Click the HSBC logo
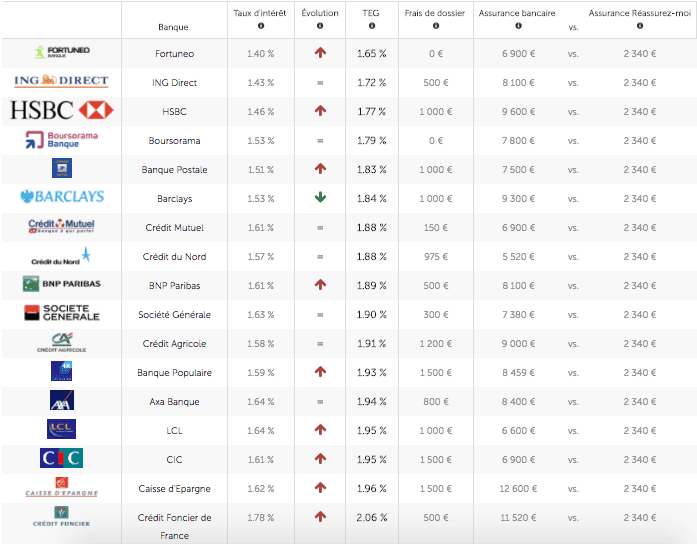Viewport: 697px width, 544px height. tap(62, 110)
